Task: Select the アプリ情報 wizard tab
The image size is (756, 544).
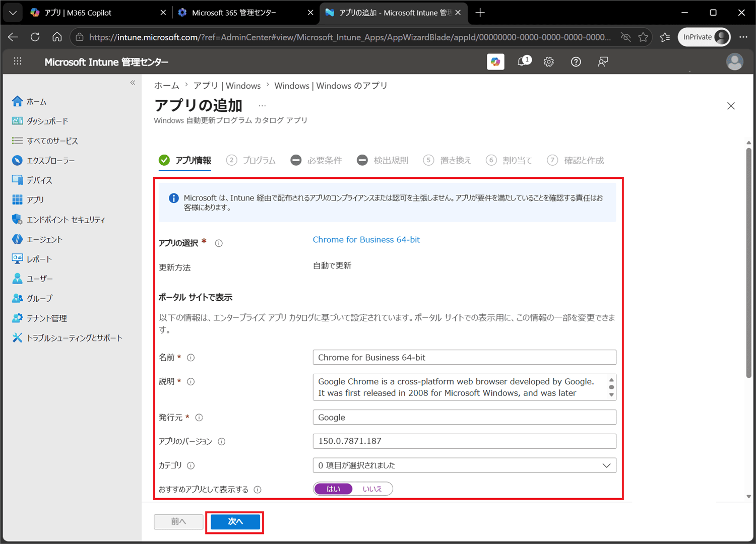Action: coord(185,160)
